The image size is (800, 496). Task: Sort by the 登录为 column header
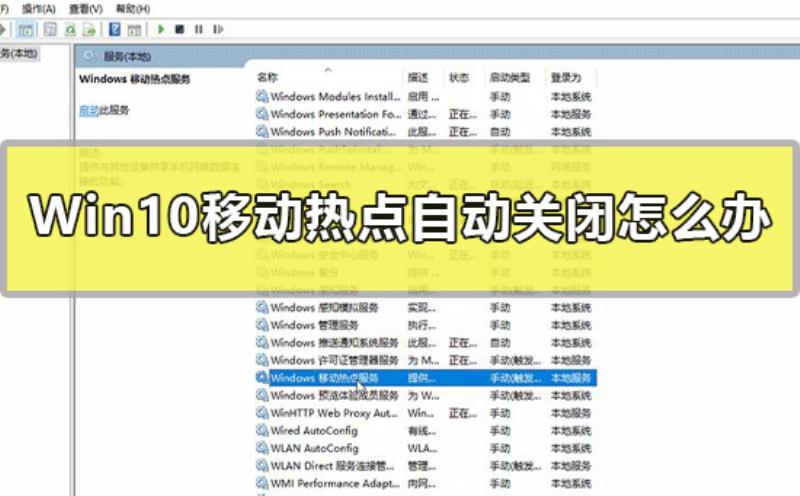click(x=566, y=77)
